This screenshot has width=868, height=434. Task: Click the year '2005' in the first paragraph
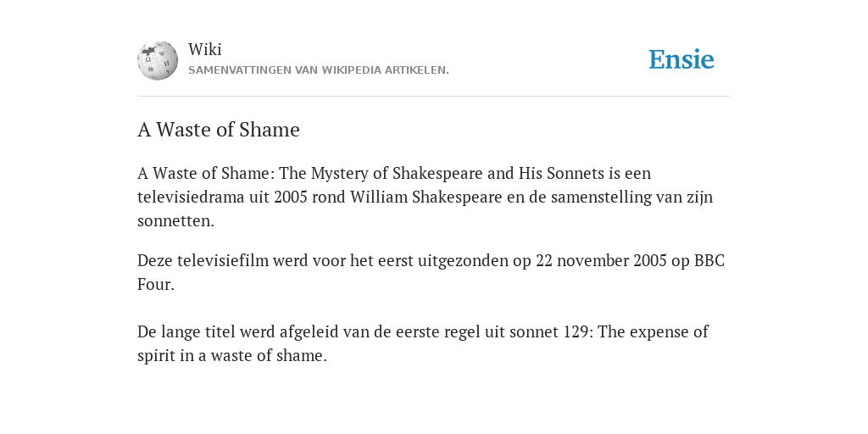[x=291, y=197]
